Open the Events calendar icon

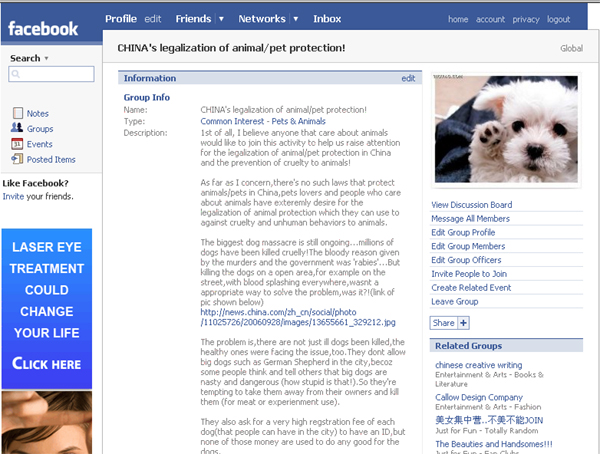[17, 144]
